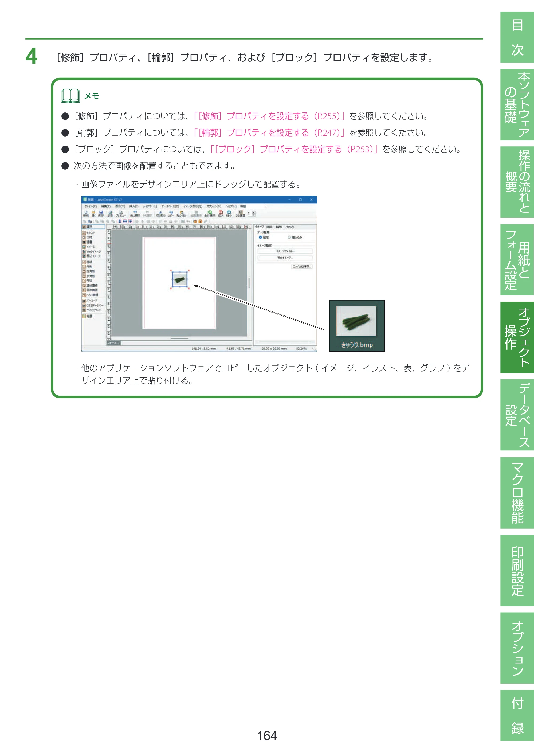Jump to 付録 side tab

tap(517, 715)
